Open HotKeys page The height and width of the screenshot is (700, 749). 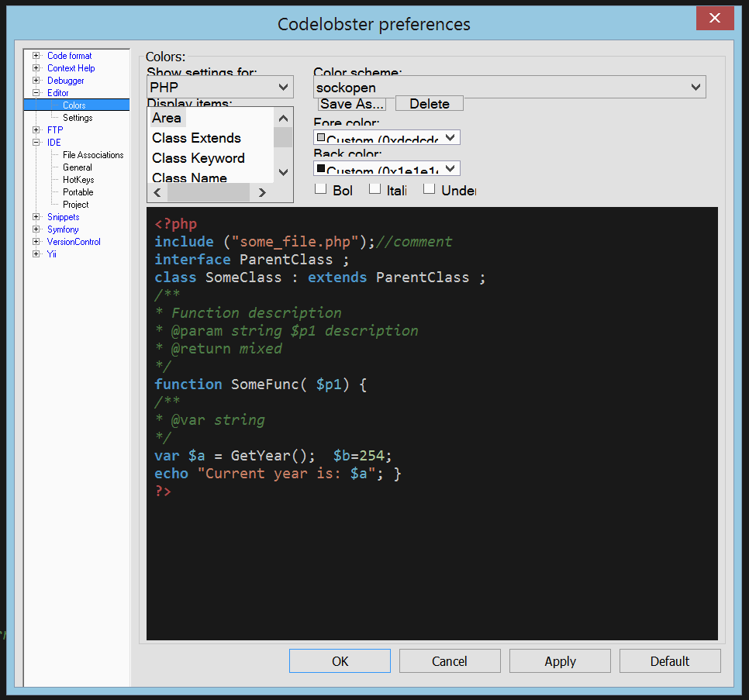(x=78, y=180)
